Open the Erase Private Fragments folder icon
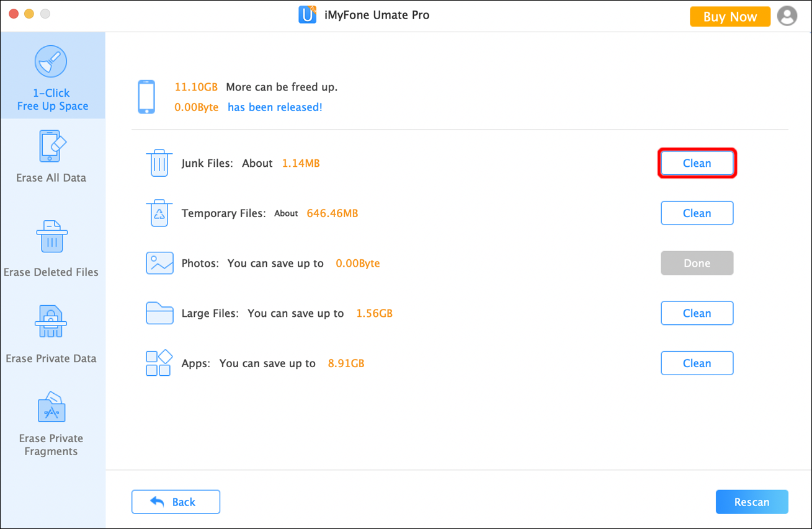Screen dimensions: 812x529 (51, 407)
